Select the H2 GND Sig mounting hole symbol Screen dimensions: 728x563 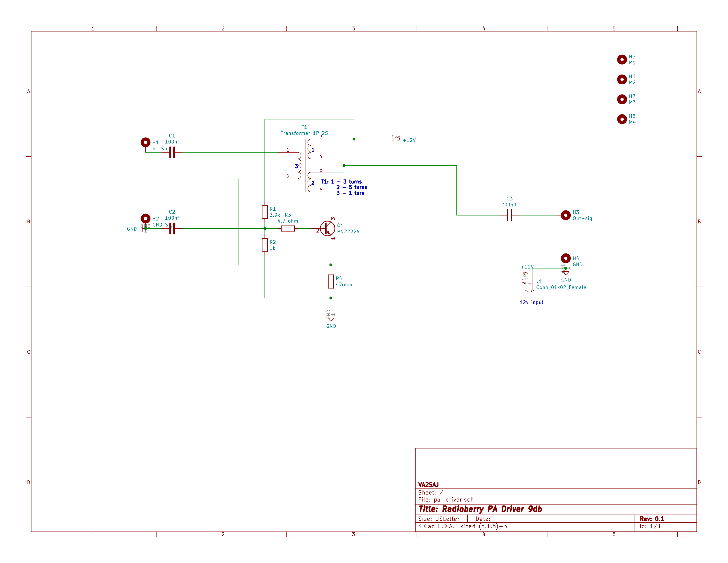pyautogui.click(x=145, y=218)
